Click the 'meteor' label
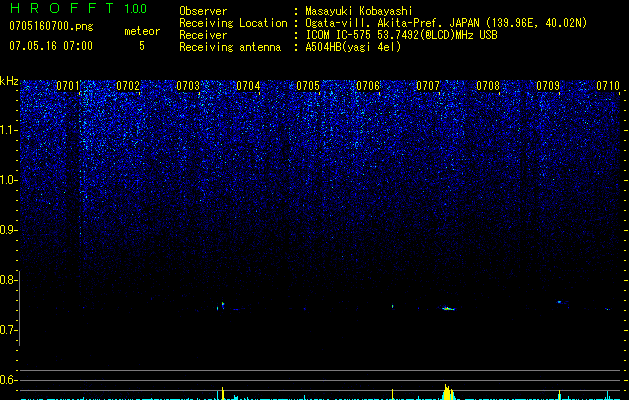This screenshot has width=629, height=400. [142, 31]
